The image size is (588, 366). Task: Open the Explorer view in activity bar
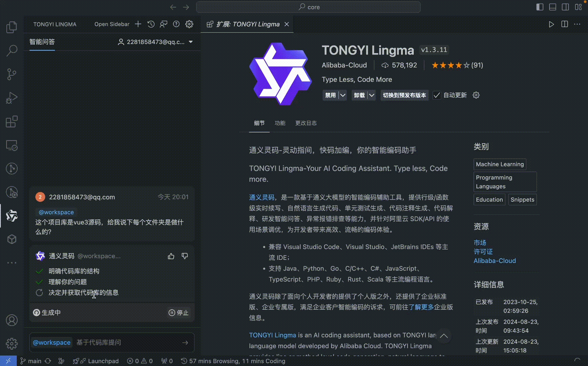[12, 27]
